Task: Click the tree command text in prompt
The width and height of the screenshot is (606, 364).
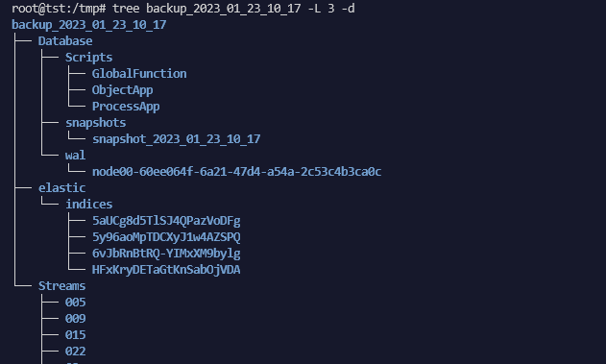Action: 233,9
